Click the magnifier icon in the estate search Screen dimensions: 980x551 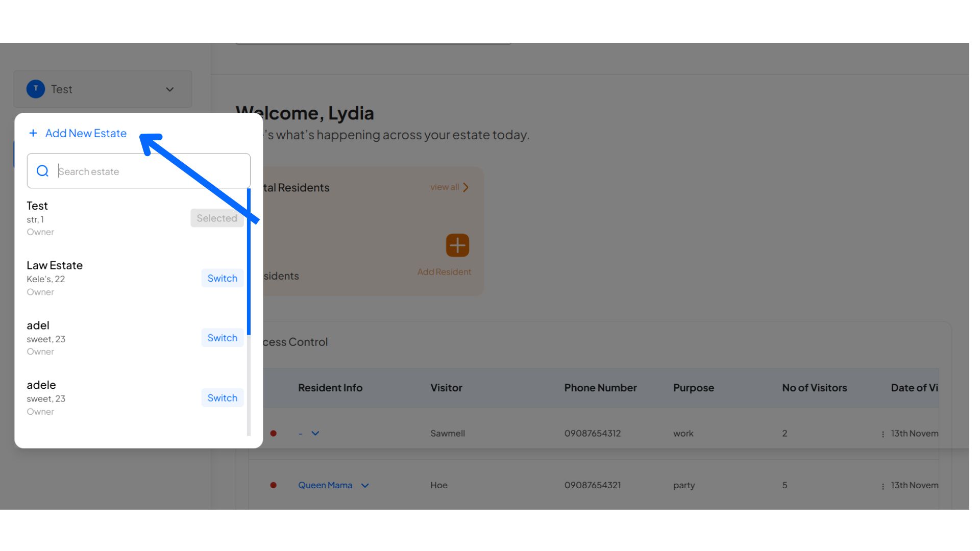point(43,171)
